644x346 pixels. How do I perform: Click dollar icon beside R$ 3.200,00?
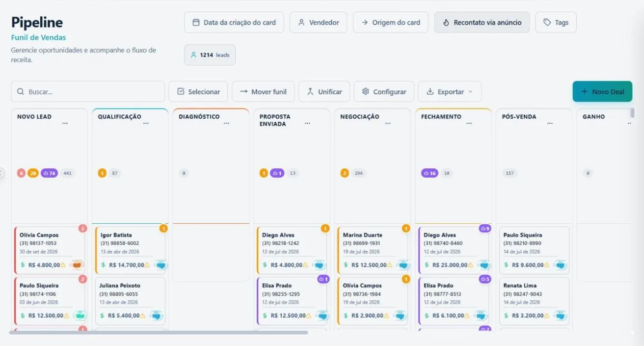[x=507, y=316]
